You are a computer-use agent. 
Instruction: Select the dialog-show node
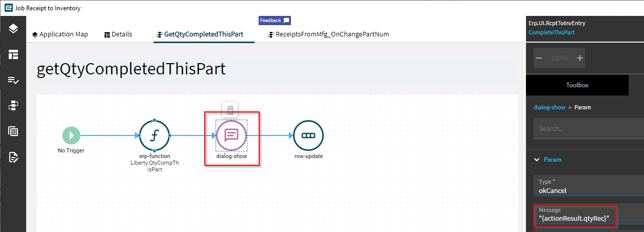[x=231, y=136]
